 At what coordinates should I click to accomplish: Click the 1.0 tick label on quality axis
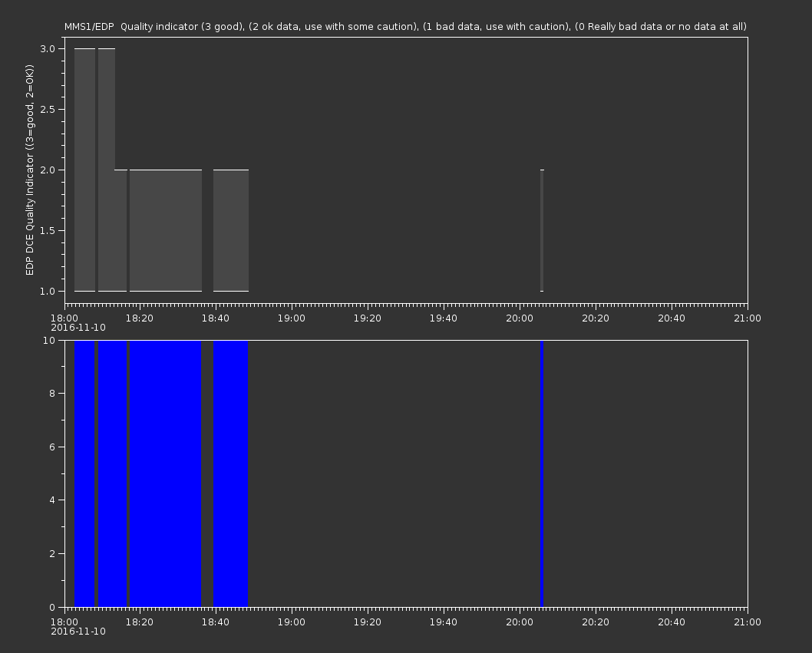point(48,291)
